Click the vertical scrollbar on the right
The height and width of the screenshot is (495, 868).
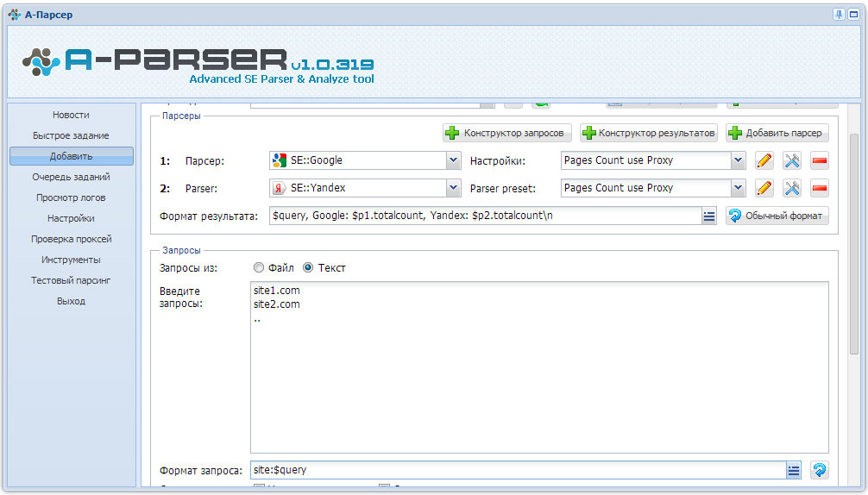point(854,243)
